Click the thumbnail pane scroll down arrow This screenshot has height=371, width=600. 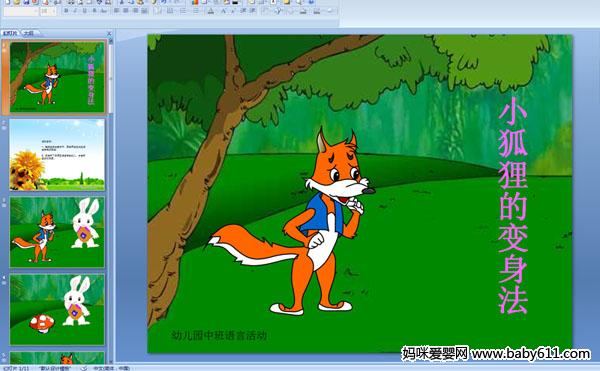tap(111, 361)
